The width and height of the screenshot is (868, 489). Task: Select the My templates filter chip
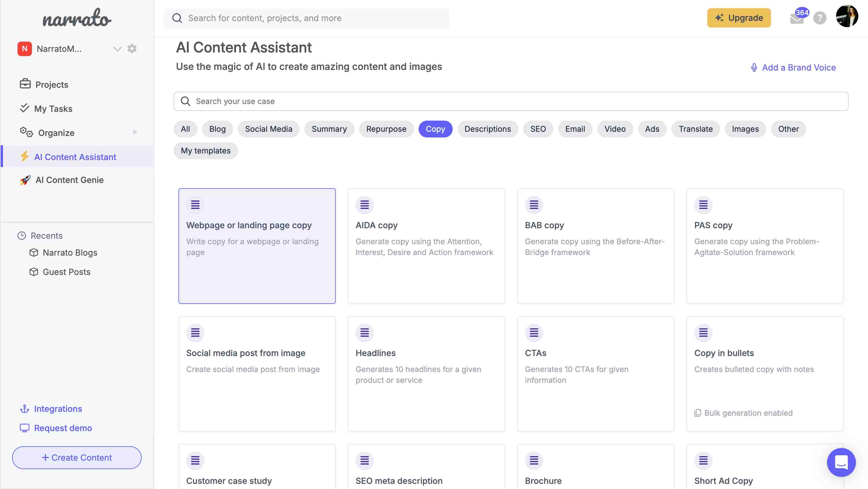pyautogui.click(x=206, y=151)
